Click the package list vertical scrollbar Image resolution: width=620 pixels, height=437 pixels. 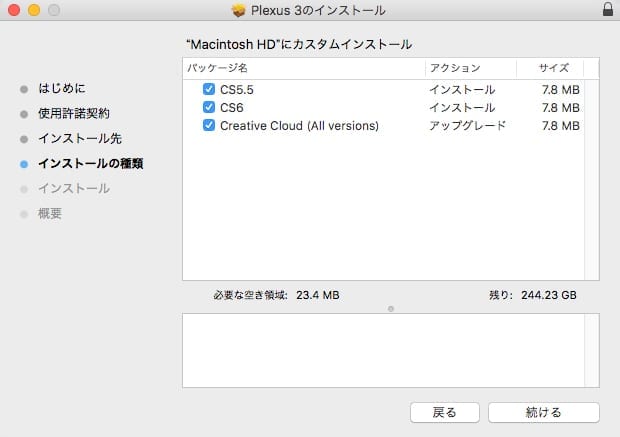coord(592,180)
